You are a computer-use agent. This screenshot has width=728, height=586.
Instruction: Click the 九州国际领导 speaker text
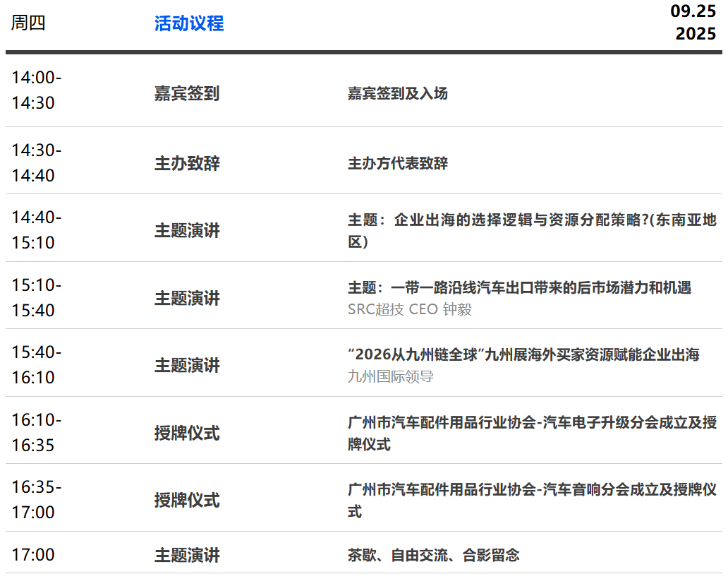pyautogui.click(x=390, y=376)
